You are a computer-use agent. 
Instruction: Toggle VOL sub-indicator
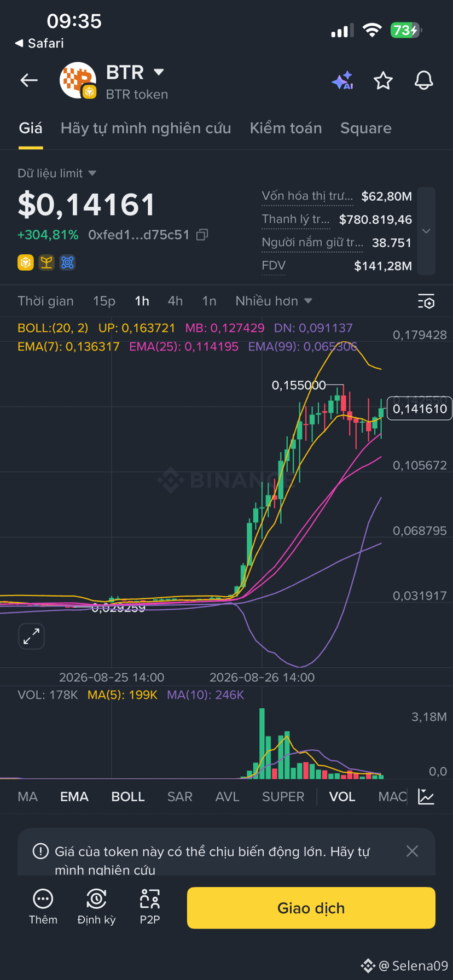342,796
